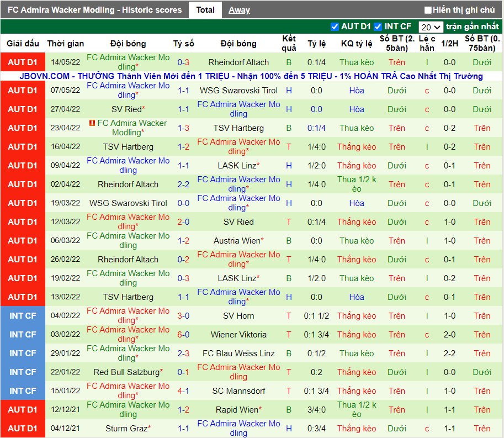
Task: Click the JBOVN.COM promotional banner link
Action: (x=251, y=76)
